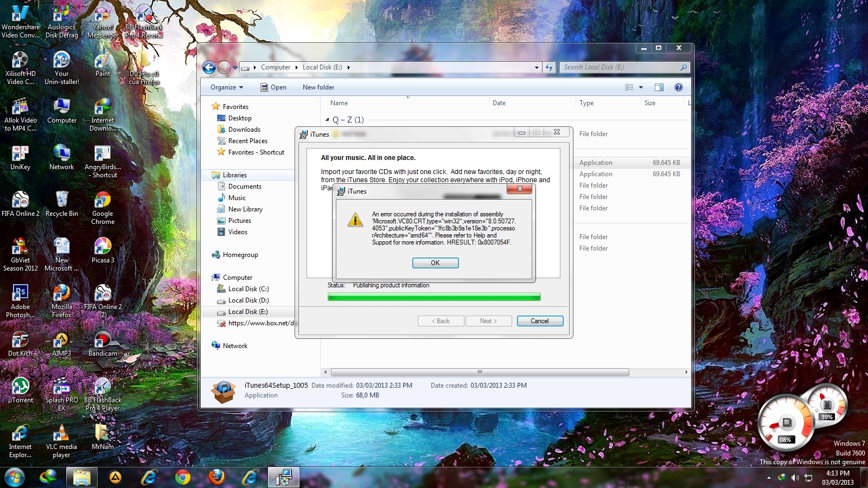Open Your Uninstaller desktop icon

tap(62, 68)
